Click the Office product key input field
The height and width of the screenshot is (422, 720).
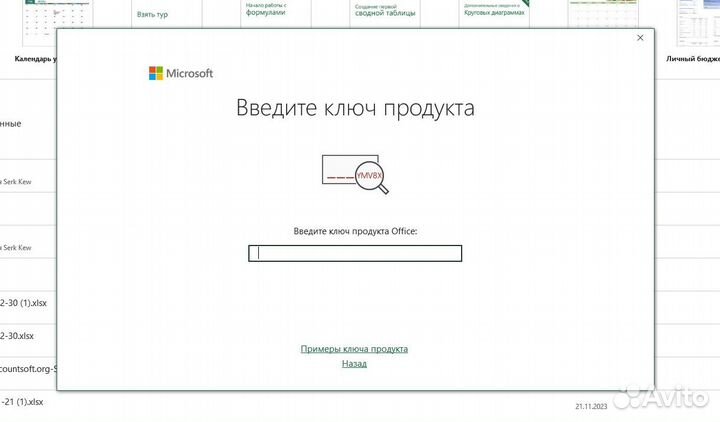click(355, 253)
